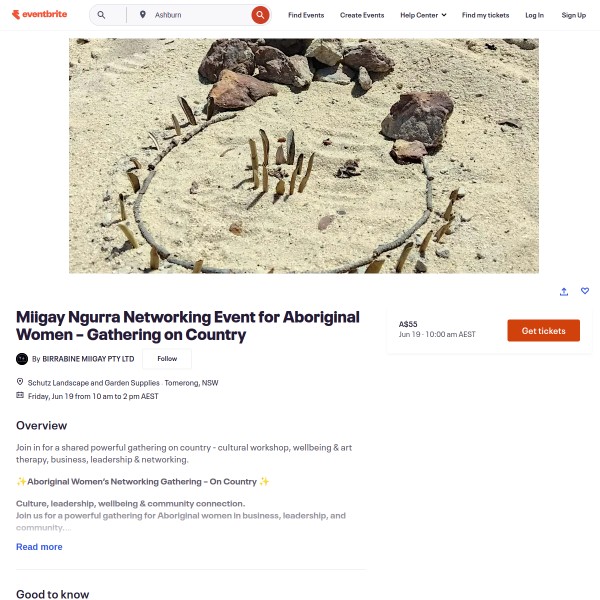Click the Eventbrite logo
The image size is (600, 600).
[39, 15]
